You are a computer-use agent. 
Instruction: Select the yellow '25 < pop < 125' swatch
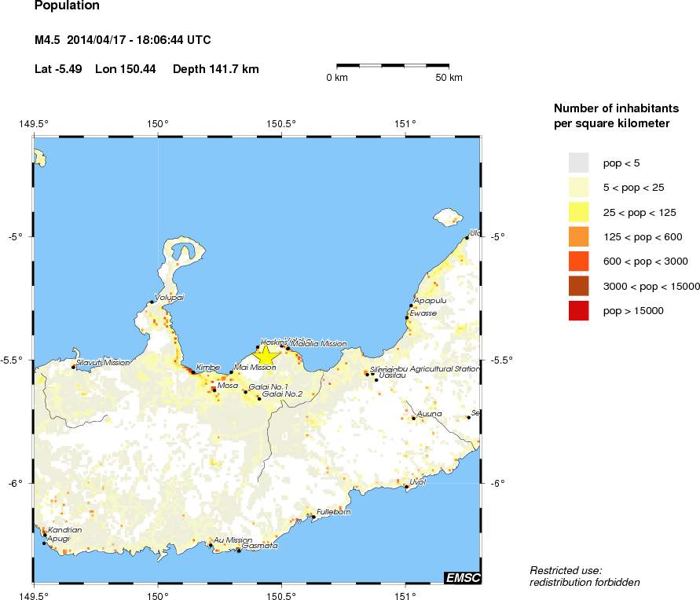578,212
